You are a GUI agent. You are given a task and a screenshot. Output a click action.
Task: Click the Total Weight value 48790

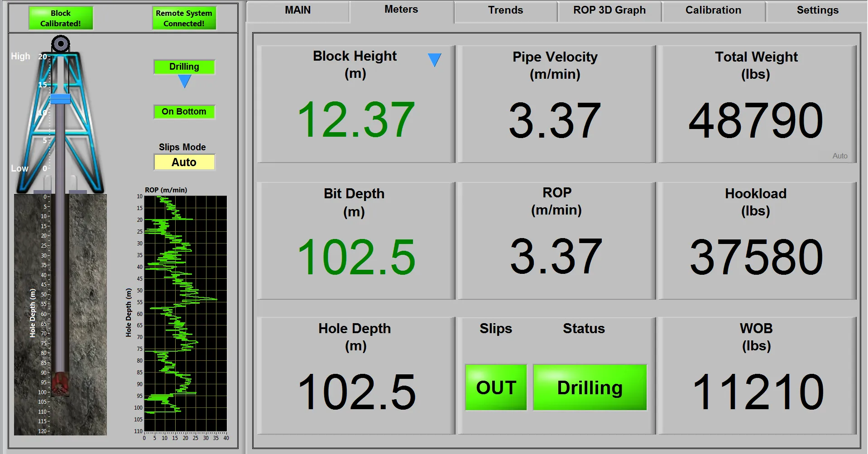(756, 120)
